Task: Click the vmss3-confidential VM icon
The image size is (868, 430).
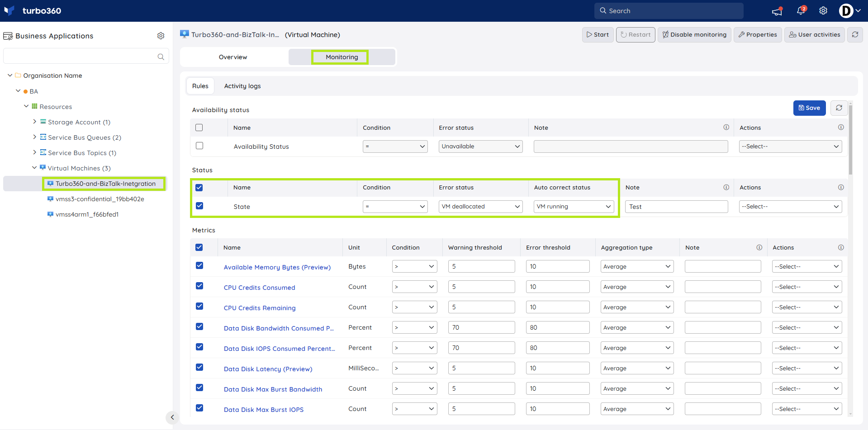Action: pos(50,198)
